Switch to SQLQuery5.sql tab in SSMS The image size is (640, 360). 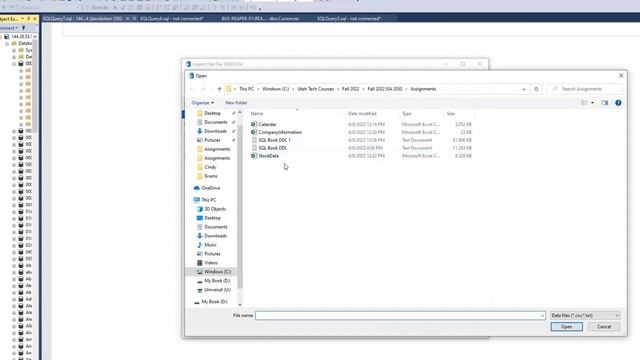[x=349, y=18]
